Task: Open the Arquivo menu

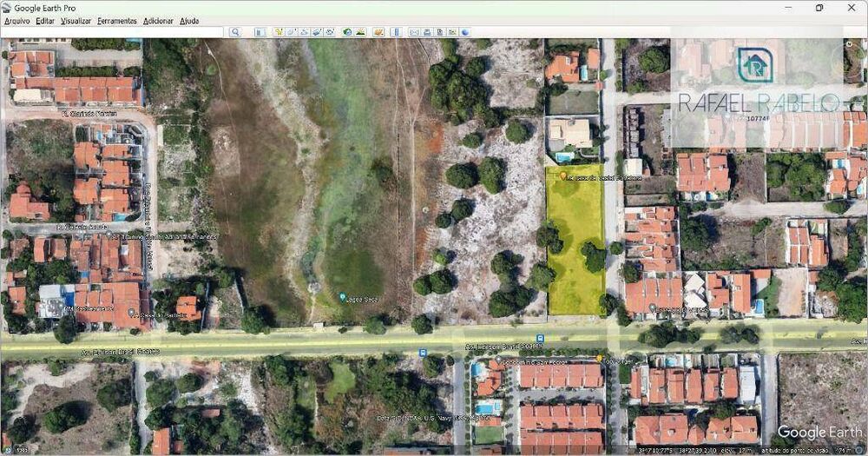Action: tap(17, 21)
